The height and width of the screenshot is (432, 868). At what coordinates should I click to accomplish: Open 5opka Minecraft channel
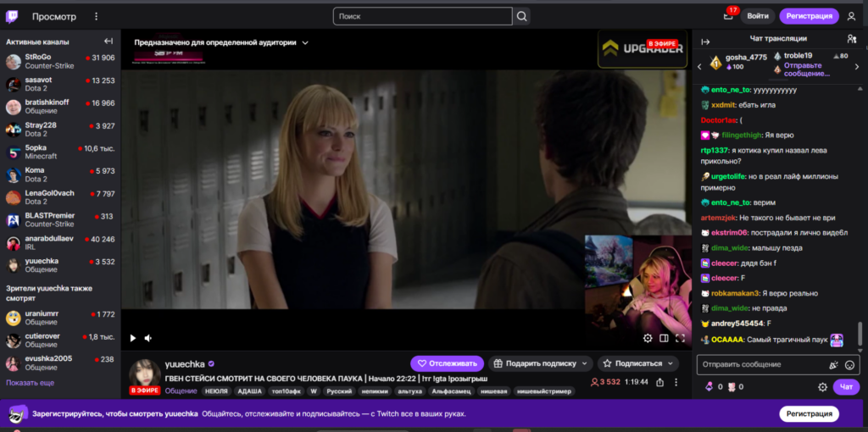pyautogui.click(x=60, y=152)
